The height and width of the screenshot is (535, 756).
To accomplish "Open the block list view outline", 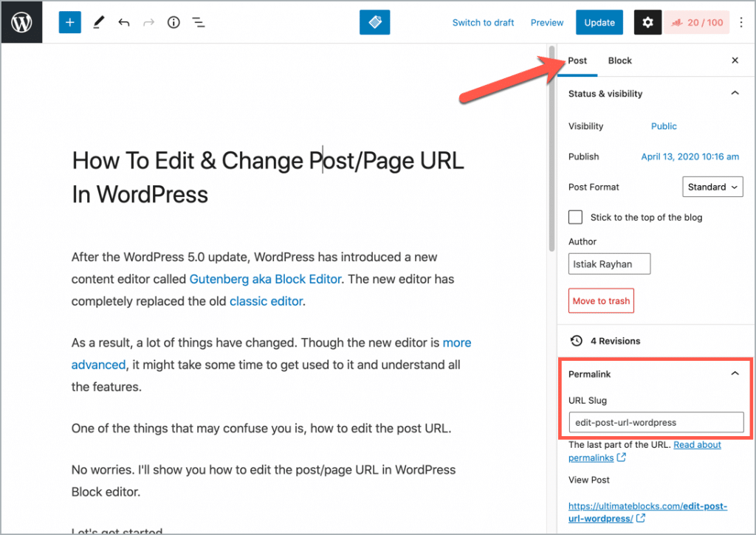I will (199, 22).
